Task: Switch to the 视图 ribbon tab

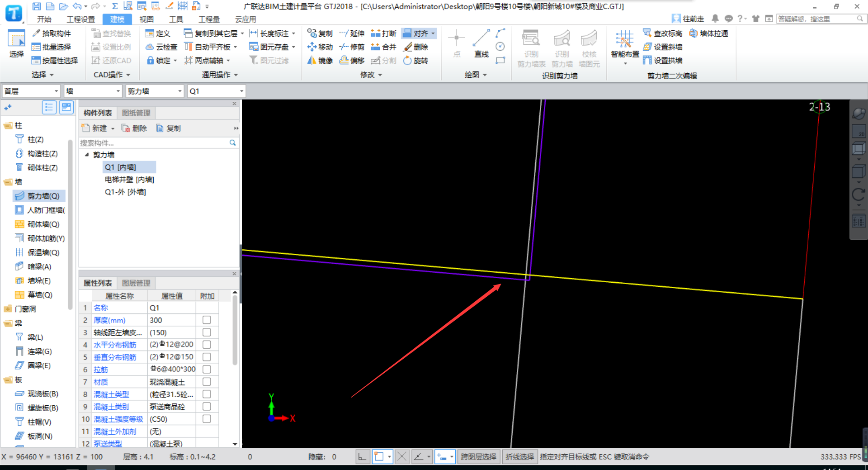Action: [146, 19]
